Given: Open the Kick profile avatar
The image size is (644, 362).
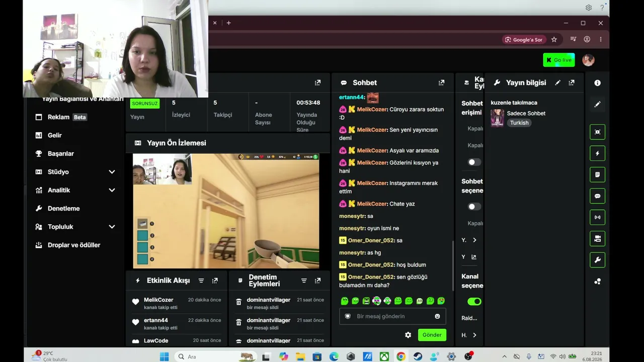Looking at the screenshot, I should 588,60.
